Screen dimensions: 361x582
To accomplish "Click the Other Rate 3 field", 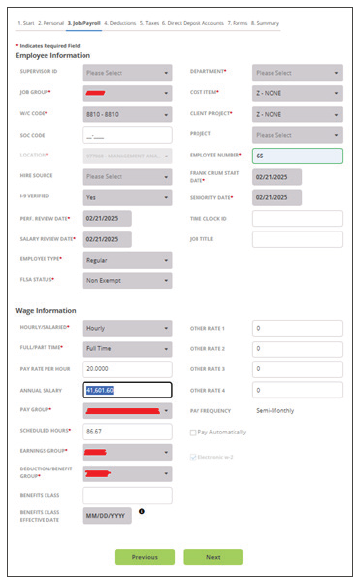I will [297, 369].
